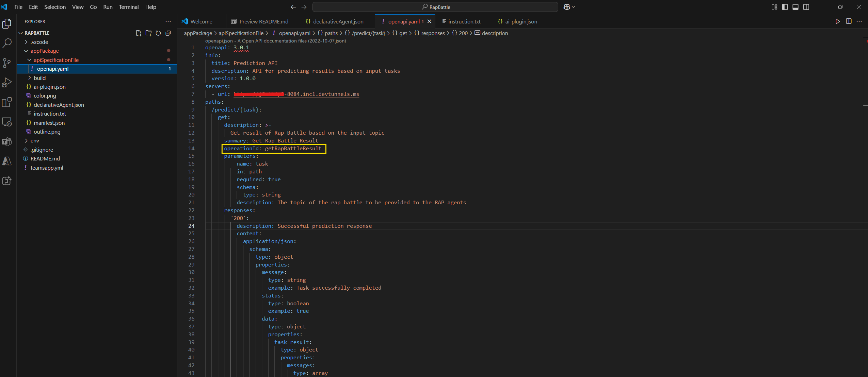Click the Run play icon in editor toolbar
This screenshot has height=377, width=868.
tap(838, 21)
